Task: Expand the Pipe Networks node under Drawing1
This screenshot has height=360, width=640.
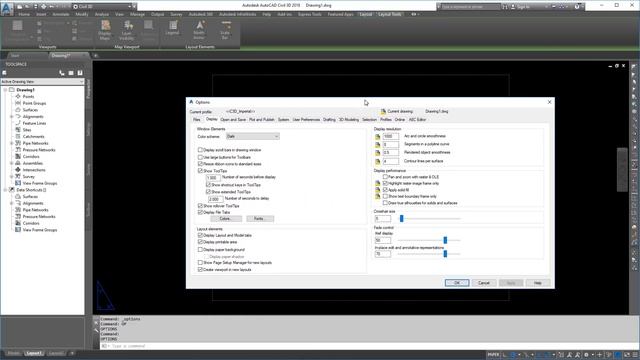Action: point(11,143)
